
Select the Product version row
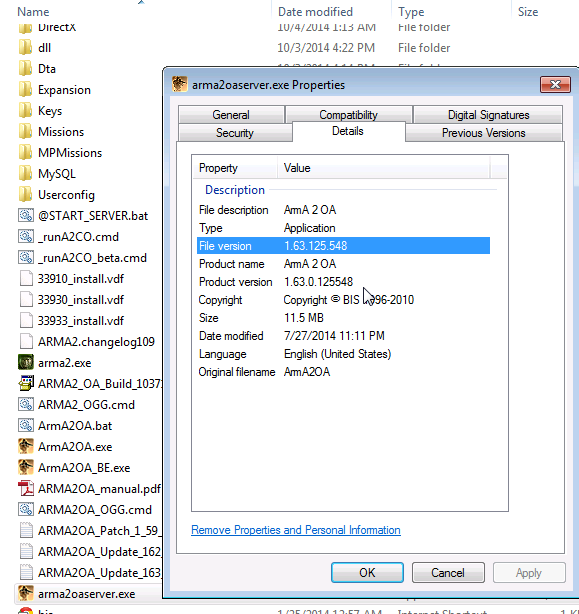343,282
